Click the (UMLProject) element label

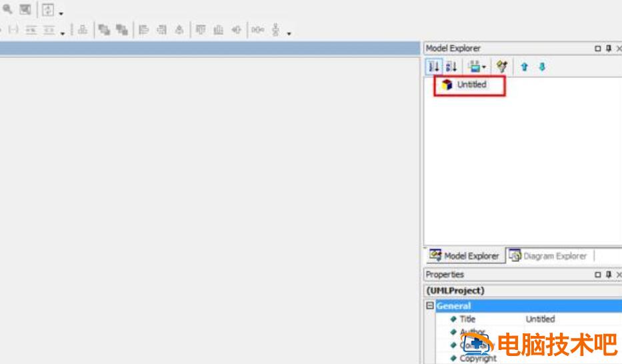pyautogui.click(x=455, y=290)
